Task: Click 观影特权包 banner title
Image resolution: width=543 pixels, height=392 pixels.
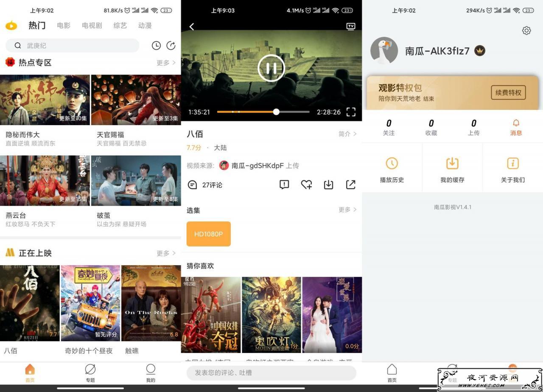Action: click(400, 88)
